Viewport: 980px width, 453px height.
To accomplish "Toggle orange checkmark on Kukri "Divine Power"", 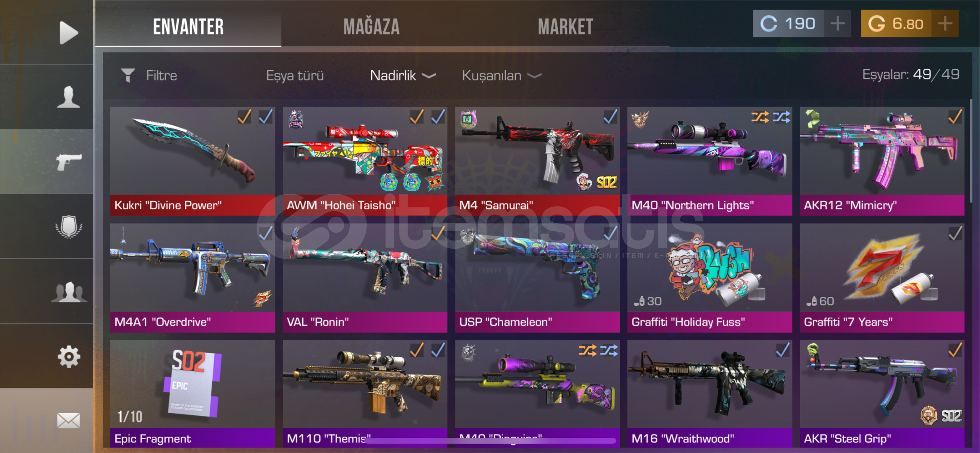I will tap(244, 117).
